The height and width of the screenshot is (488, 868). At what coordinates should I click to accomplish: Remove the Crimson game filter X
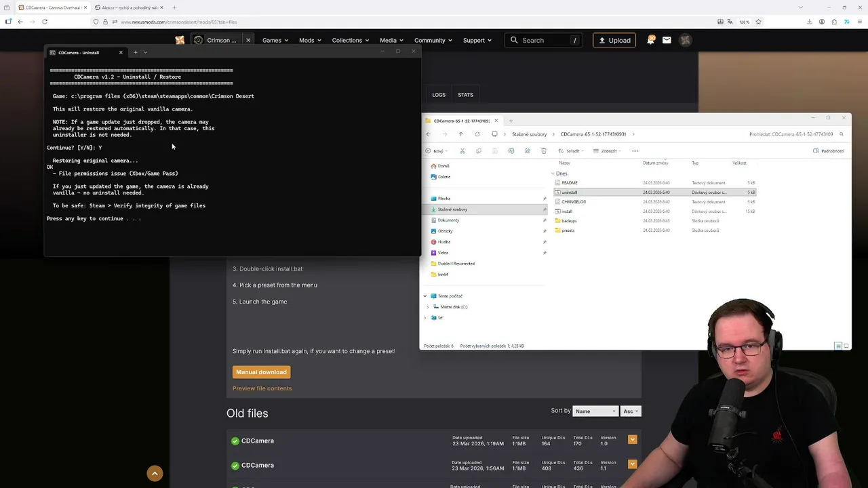tap(248, 40)
